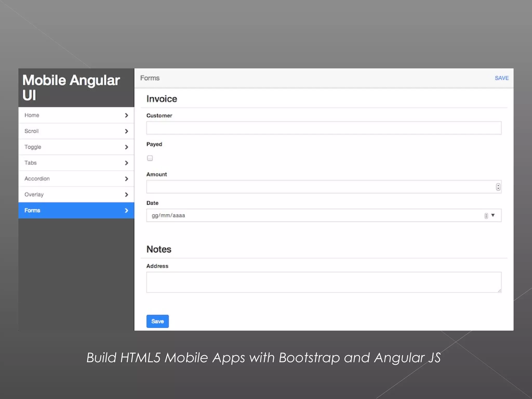This screenshot has width=532, height=399.
Task: Select Accordion in the sidebar
Action: [37, 179]
